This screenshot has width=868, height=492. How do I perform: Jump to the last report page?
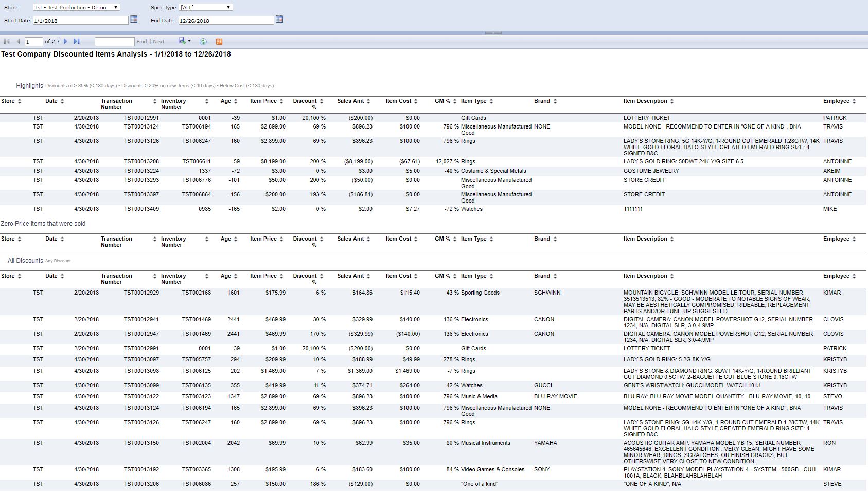[77, 42]
